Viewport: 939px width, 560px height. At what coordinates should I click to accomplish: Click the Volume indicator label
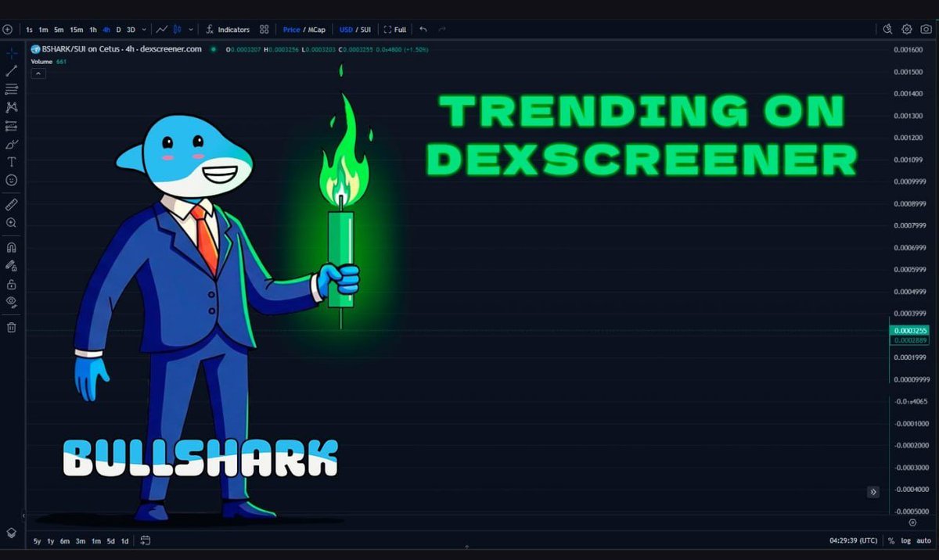point(41,62)
